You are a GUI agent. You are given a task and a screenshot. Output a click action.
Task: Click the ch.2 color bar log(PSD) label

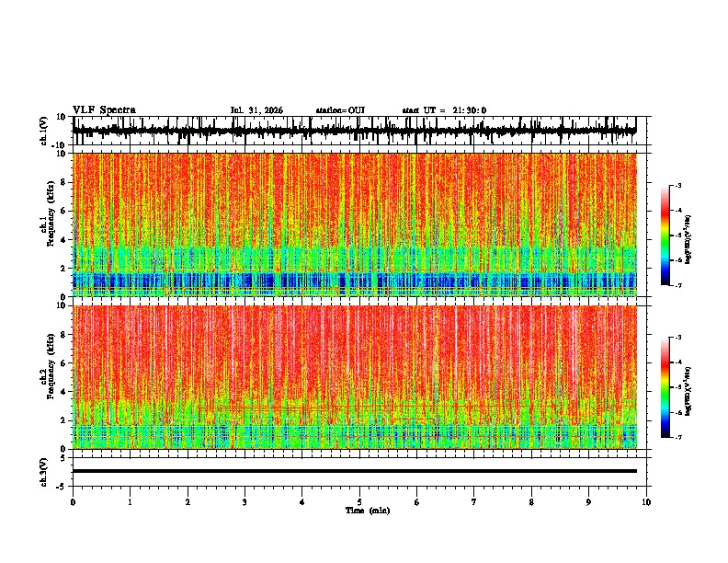click(x=688, y=391)
